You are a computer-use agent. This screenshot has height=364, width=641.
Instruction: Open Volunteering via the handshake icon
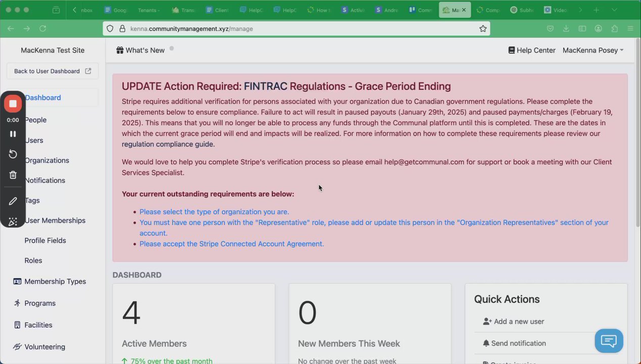click(x=17, y=347)
